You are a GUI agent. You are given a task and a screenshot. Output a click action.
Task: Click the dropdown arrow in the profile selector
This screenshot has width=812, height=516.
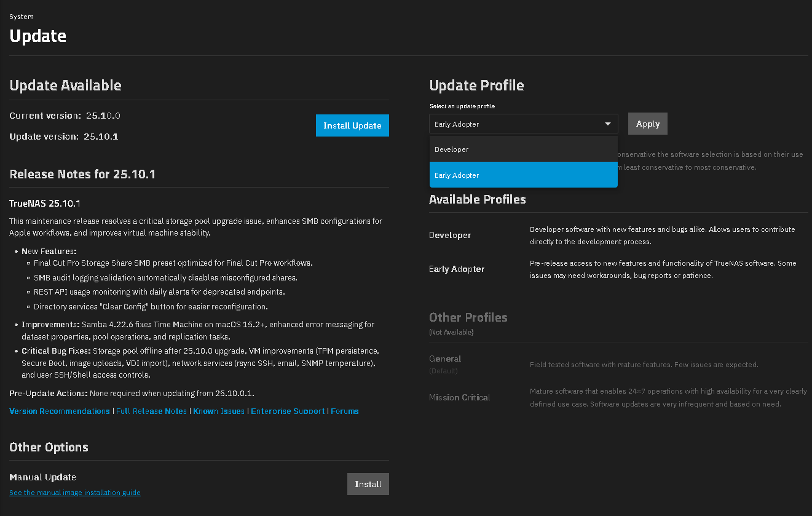click(x=608, y=124)
